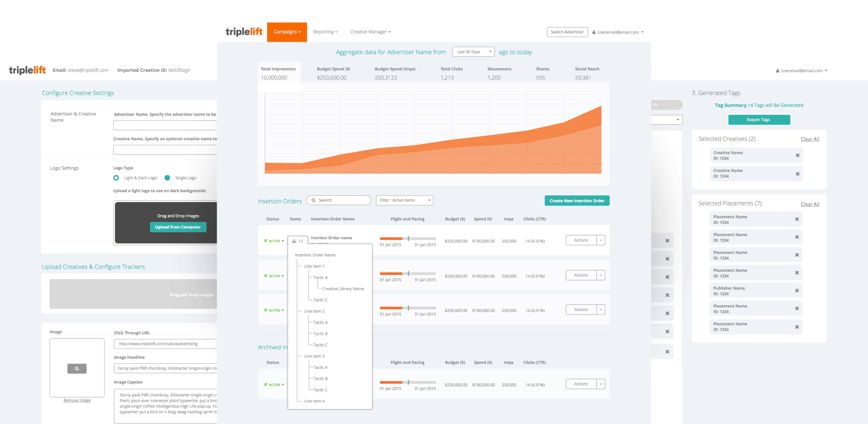Image resolution: width=868 pixels, height=424 pixels.
Task: Select Line Item 4 in the tree
Action: coord(314,401)
